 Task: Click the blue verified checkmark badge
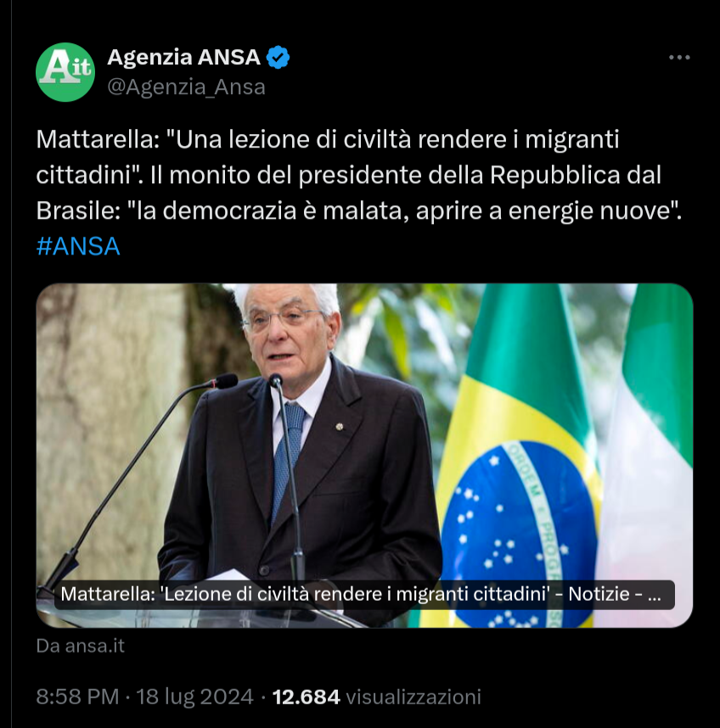[278, 58]
